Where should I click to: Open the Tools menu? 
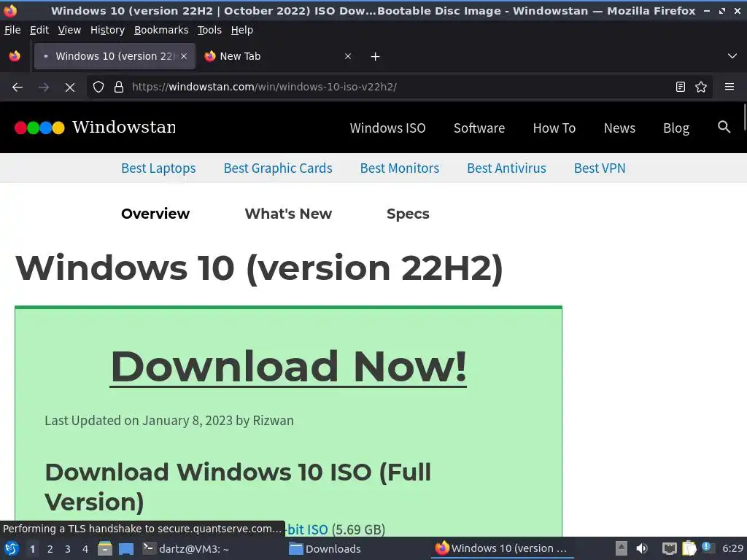click(x=209, y=30)
